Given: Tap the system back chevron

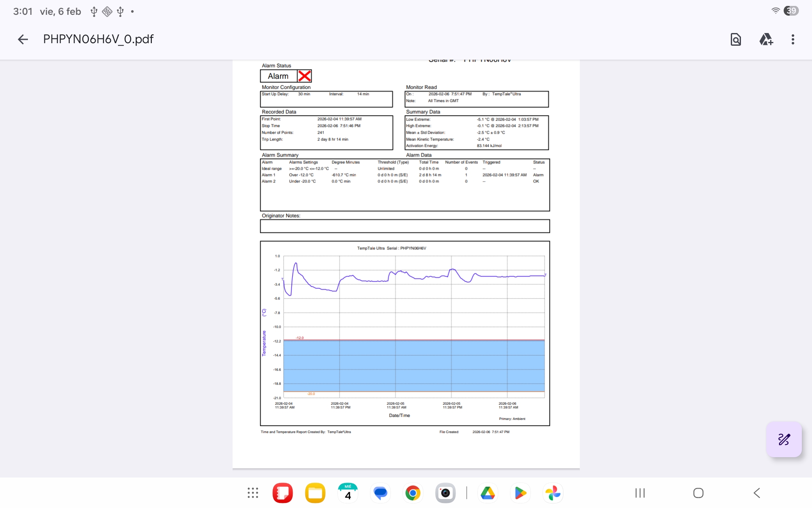Looking at the screenshot, I should pyautogui.click(x=757, y=493).
